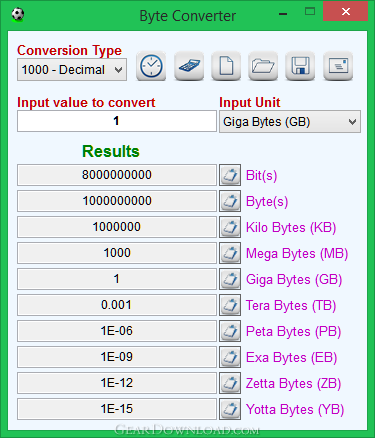
Task: Copy the Tera Bytes result to clipboard
Action: 230,305
